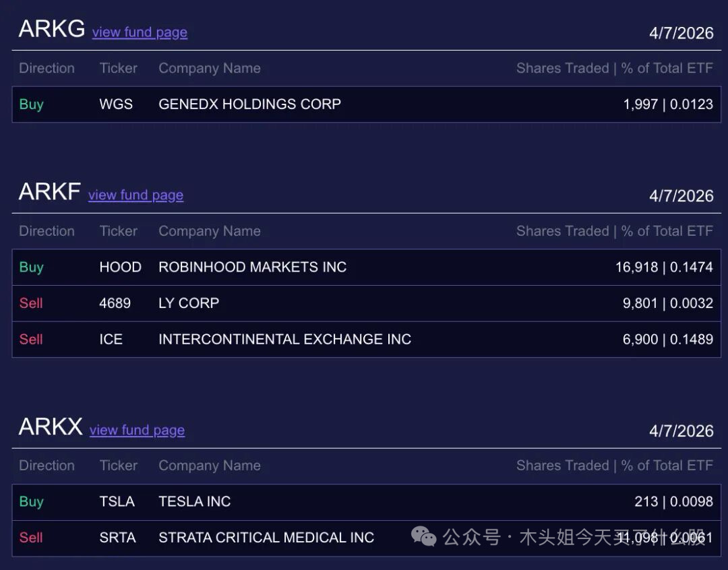Select HOOD ticker cell
The image size is (728, 570).
click(x=120, y=267)
